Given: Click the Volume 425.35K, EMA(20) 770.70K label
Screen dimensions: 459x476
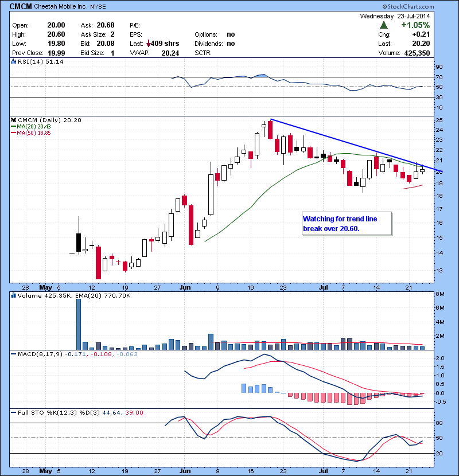Looking at the screenshot, I should (x=74, y=295).
